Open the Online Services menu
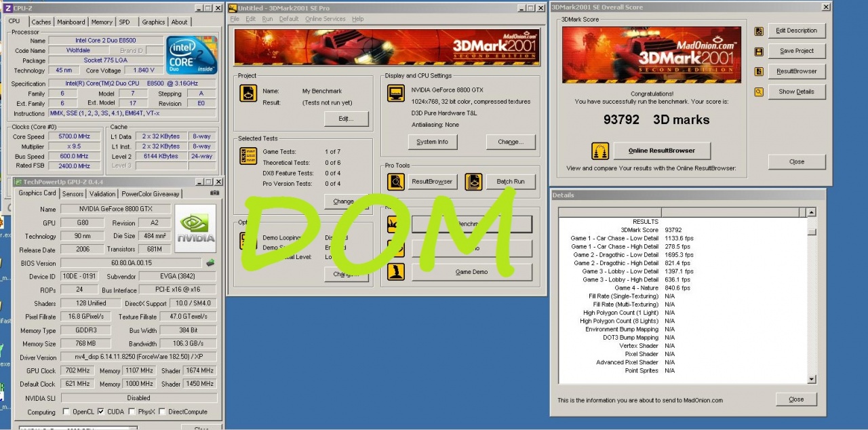Viewport: 868px width, 430px height. coord(325,19)
